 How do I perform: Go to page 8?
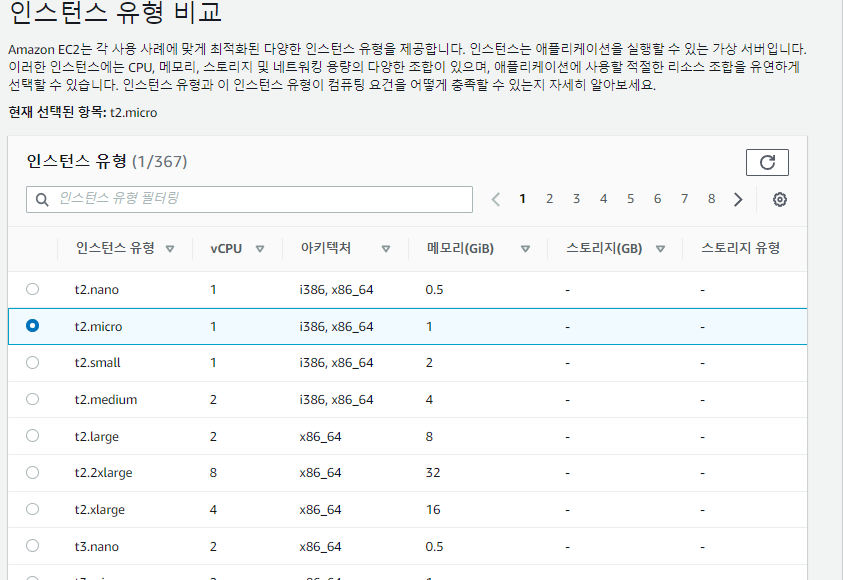711,199
